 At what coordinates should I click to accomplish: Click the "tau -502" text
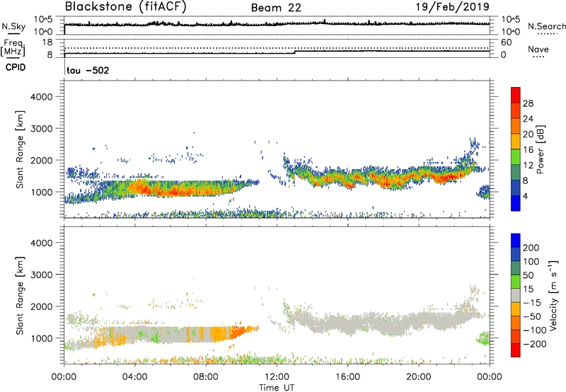(x=88, y=70)
